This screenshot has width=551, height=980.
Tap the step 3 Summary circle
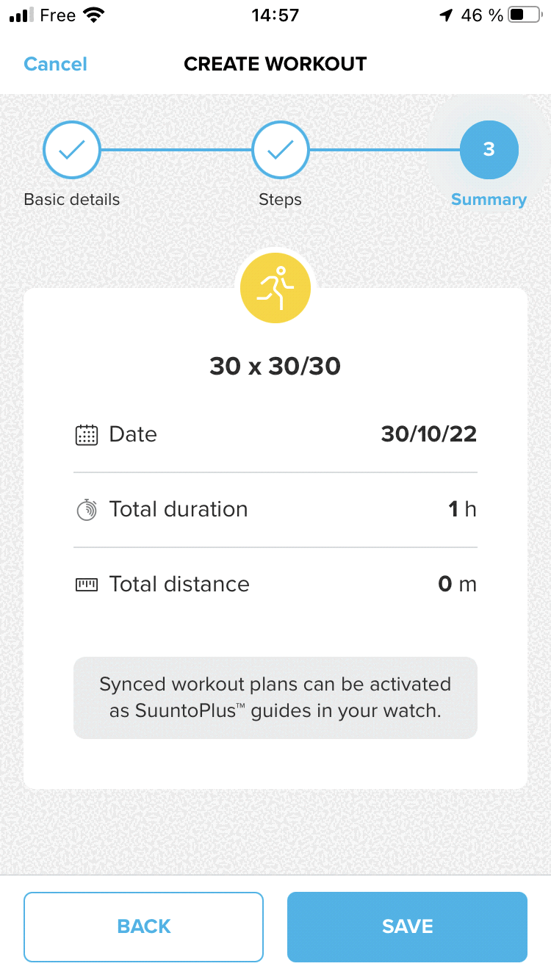tap(489, 150)
